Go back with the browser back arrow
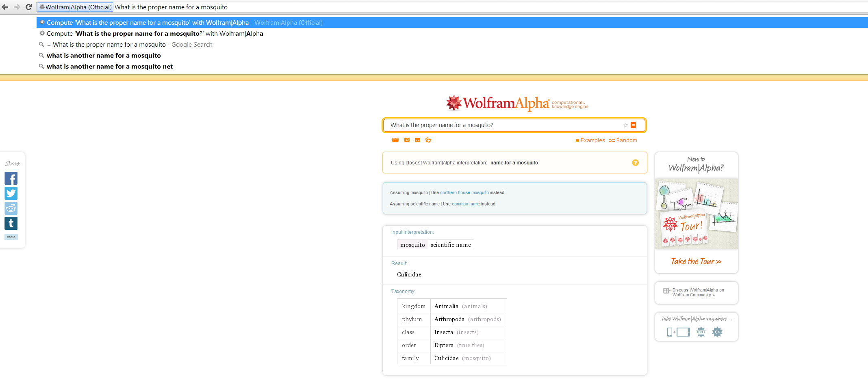The image size is (868, 382). point(5,7)
